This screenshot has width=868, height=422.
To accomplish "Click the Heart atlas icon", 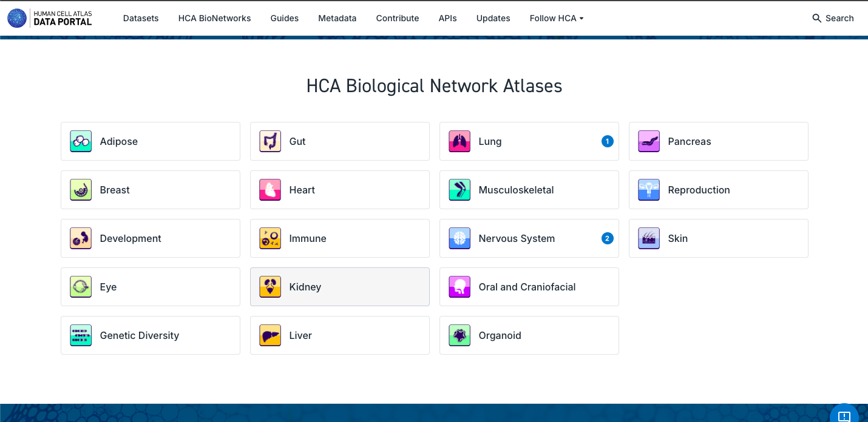I will [270, 190].
